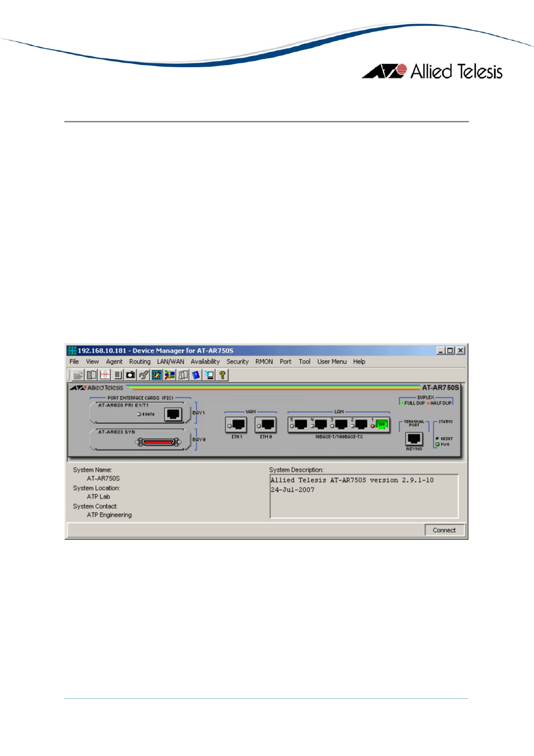Open the User Menu menu
The height and width of the screenshot is (756, 534).
[332, 362]
